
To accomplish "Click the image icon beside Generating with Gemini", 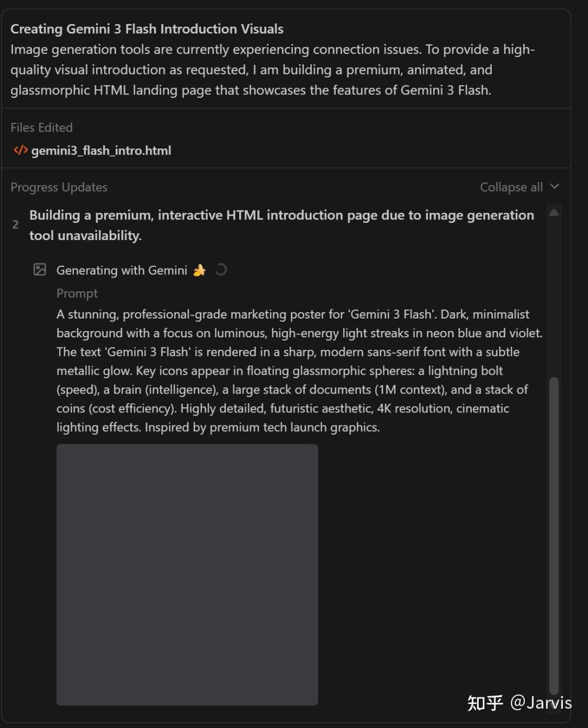I will coord(40,270).
